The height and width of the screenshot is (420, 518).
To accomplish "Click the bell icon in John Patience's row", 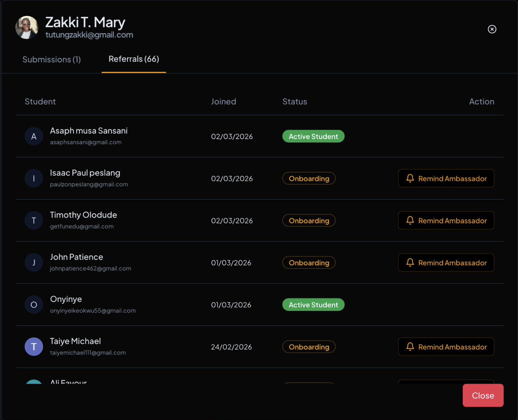I will click(x=410, y=262).
